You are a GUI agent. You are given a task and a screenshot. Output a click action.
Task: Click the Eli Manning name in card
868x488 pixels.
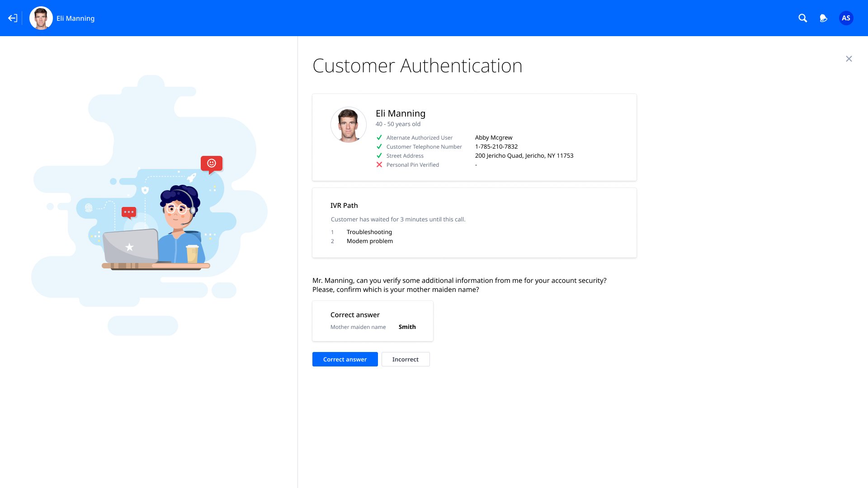point(401,113)
